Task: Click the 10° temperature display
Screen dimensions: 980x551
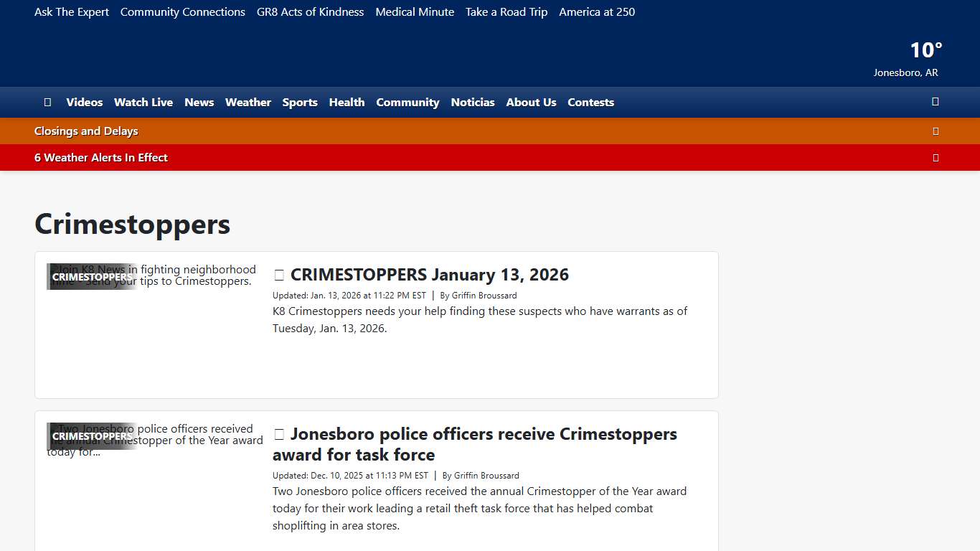Action: 925,50
